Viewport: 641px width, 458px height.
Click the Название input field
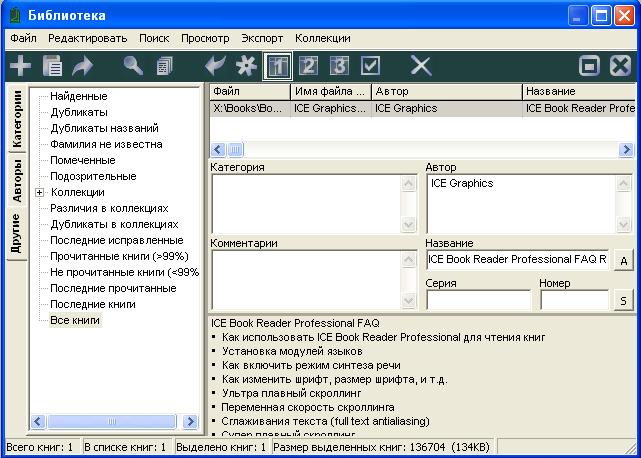(517, 260)
